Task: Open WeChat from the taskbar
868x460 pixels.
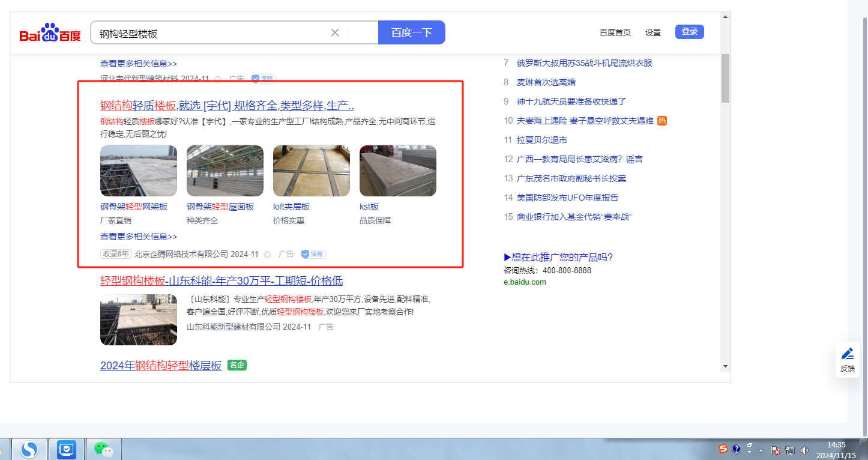Action: coord(103,449)
